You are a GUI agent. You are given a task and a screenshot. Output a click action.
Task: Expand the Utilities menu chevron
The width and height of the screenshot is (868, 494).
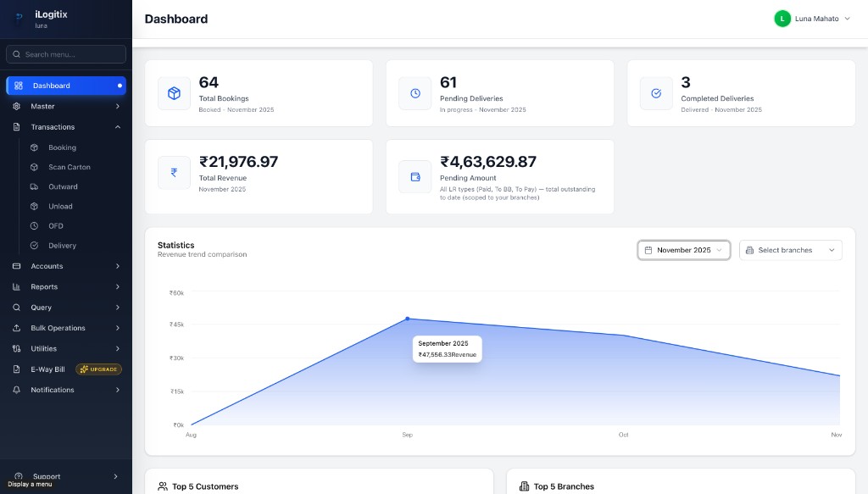pyautogui.click(x=117, y=348)
